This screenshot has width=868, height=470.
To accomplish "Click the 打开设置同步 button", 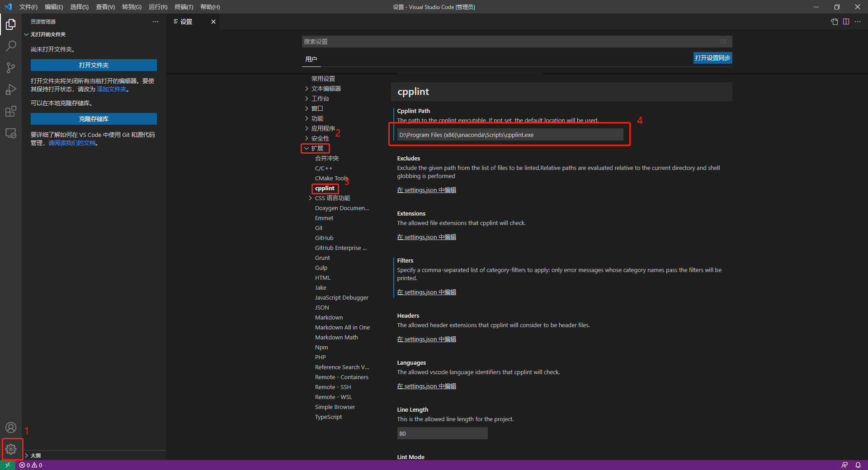I will [x=712, y=58].
